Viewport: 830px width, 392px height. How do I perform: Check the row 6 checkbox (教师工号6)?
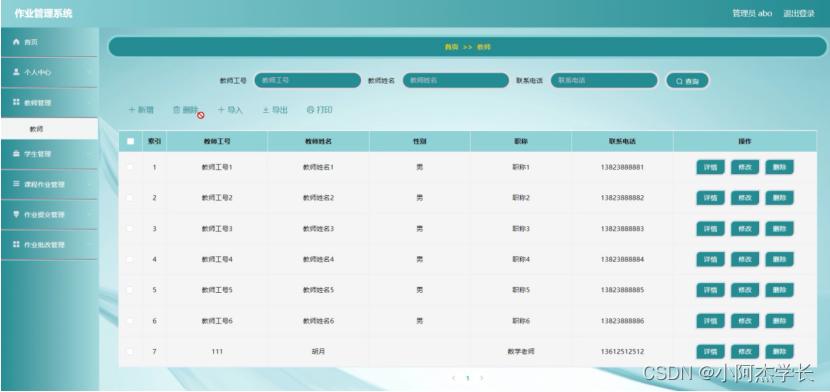pyautogui.click(x=130, y=321)
